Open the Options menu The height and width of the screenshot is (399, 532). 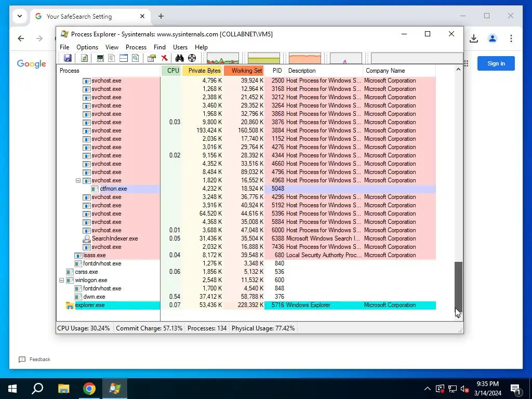pyautogui.click(x=87, y=47)
